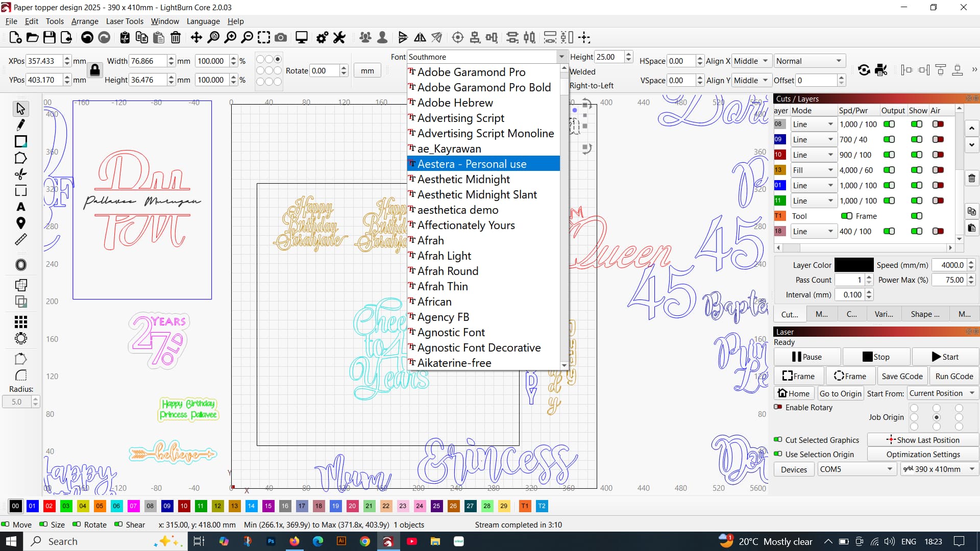Pick the red 02 palette swatch
980x551 pixels.
49,506
